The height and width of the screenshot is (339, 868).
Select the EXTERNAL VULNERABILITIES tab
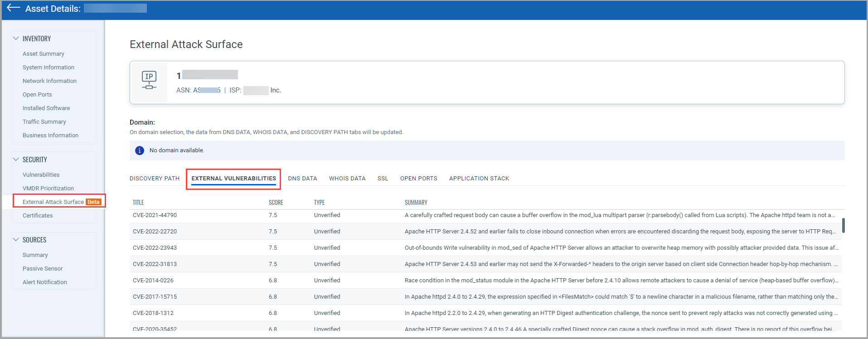pyautogui.click(x=233, y=179)
